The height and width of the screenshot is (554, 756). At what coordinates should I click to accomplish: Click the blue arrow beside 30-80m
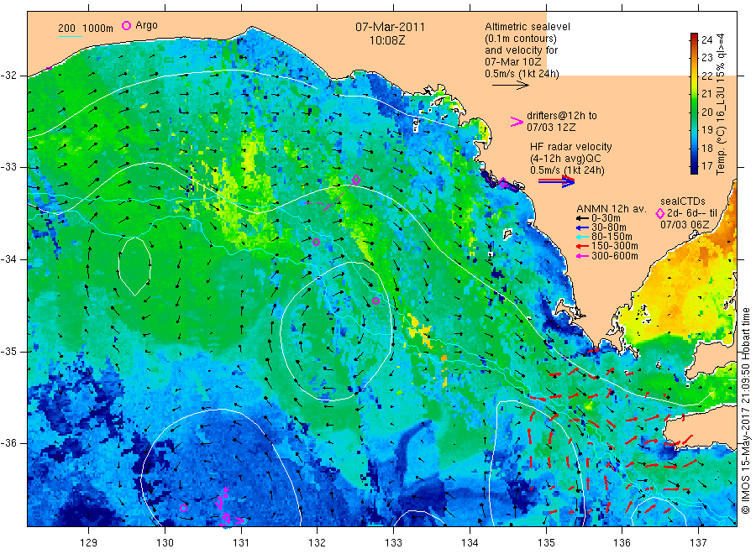click(582, 227)
